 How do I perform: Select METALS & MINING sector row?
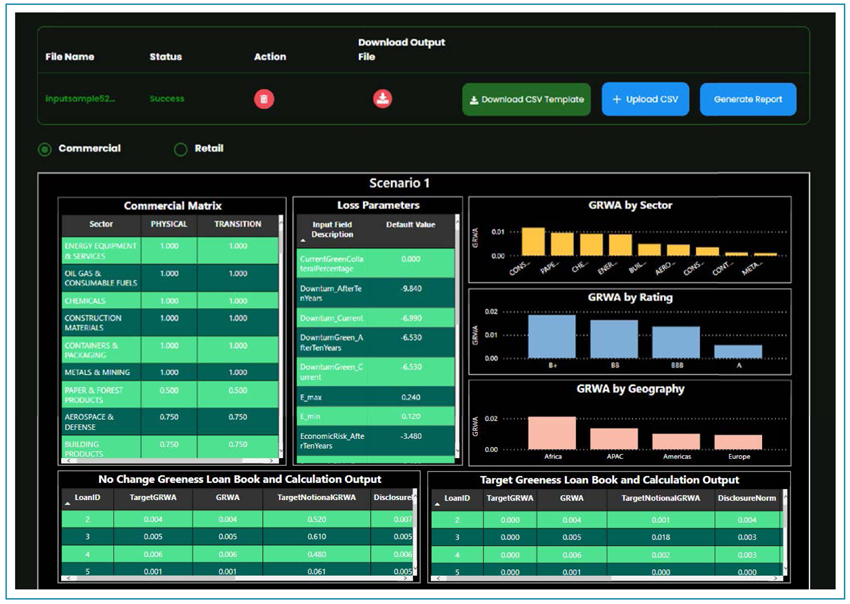(x=170, y=372)
